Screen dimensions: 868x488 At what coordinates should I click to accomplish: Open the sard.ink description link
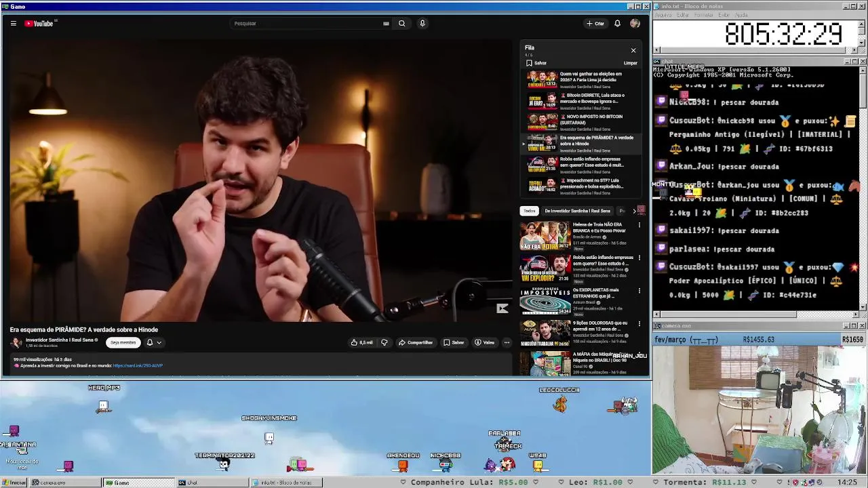pyautogui.click(x=138, y=365)
